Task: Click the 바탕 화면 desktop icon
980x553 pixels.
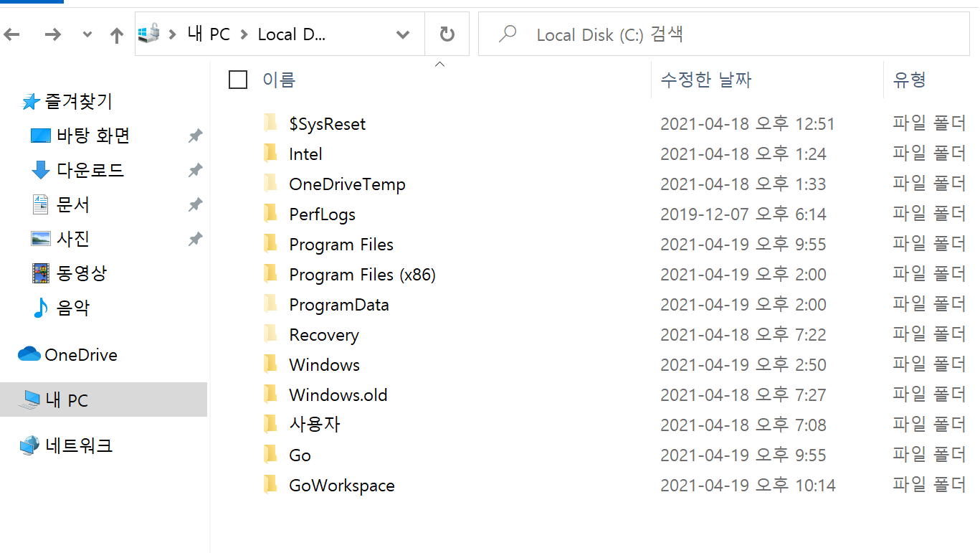Action: click(x=41, y=136)
